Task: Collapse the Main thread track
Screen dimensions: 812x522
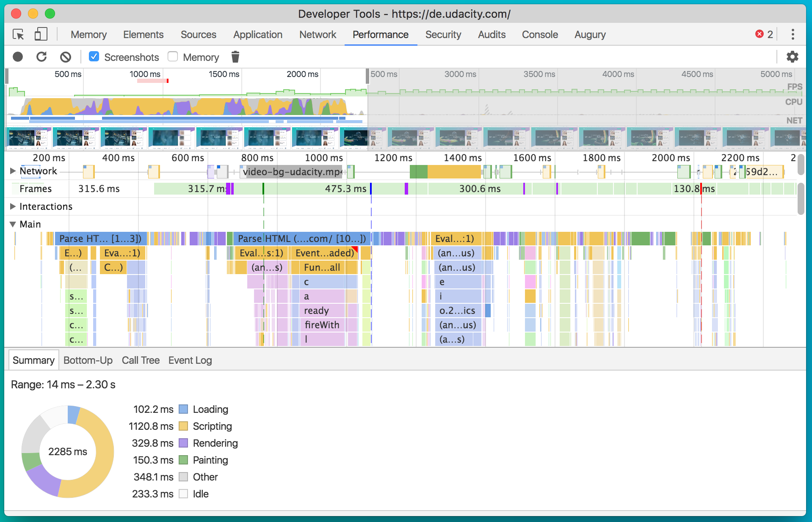Action: [13, 224]
